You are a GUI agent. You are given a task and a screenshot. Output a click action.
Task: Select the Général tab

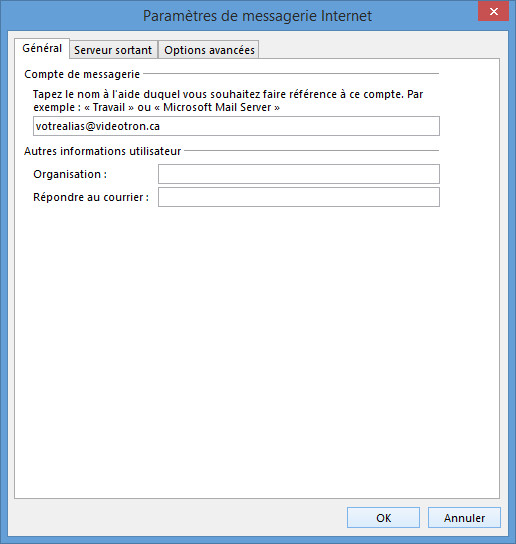pyautogui.click(x=42, y=48)
